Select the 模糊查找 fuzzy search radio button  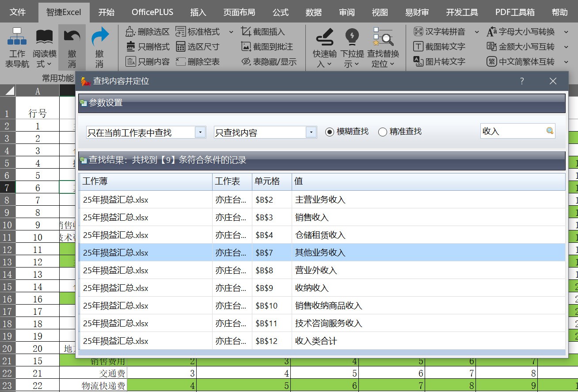coord(329,132)
